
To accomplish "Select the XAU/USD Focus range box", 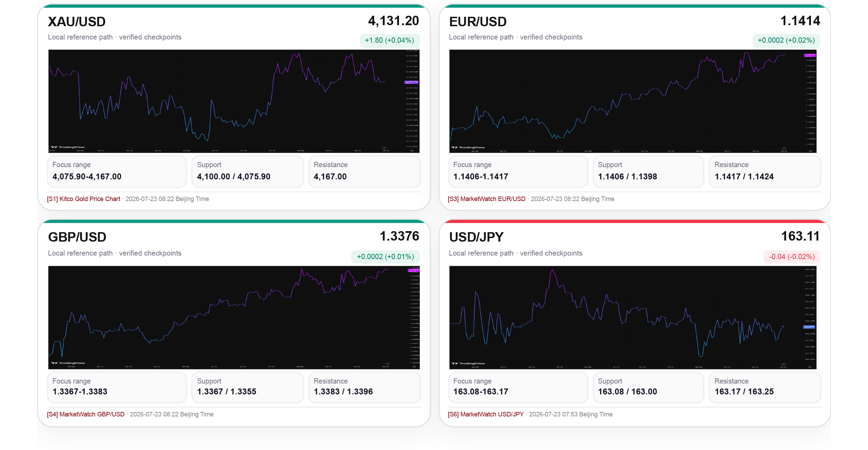I will pos(117,172).
